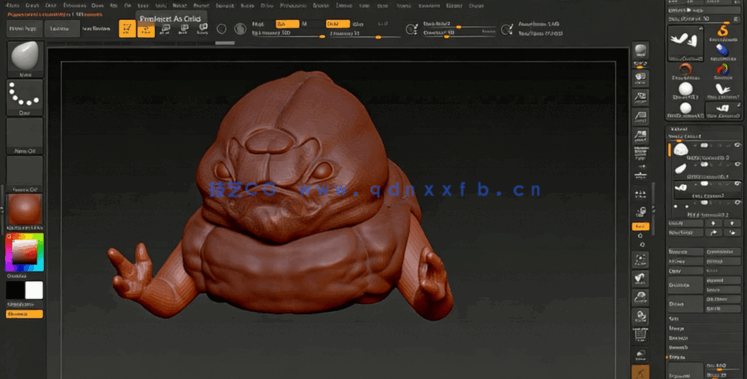Viewport: 747px width, 379px height.
Task: Open the Texture Off picker in left shelf
Action: tap(25, 174)
